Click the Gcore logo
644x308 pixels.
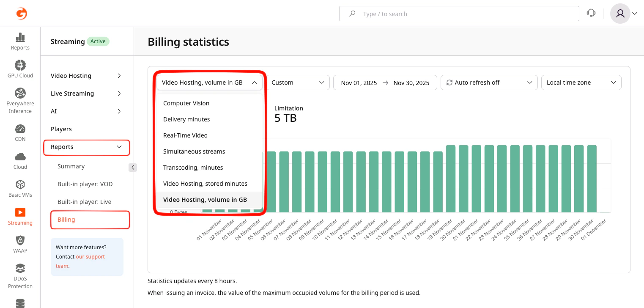[x=21, y=13]
